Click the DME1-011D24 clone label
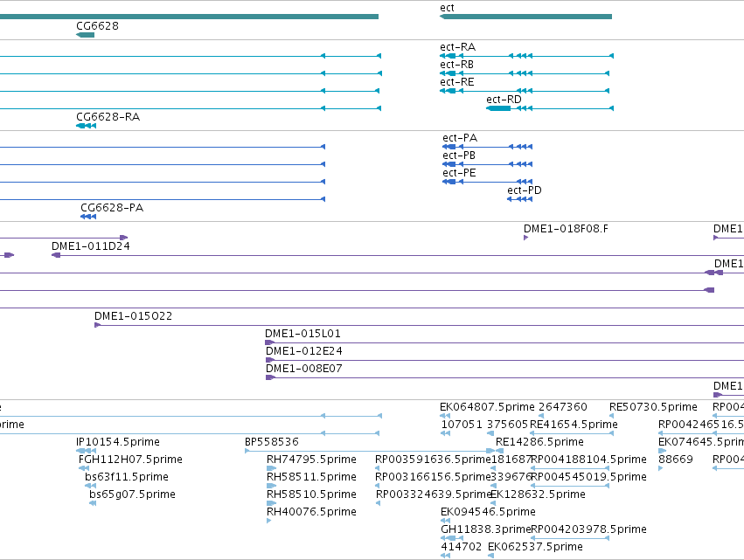 point(91,246)
